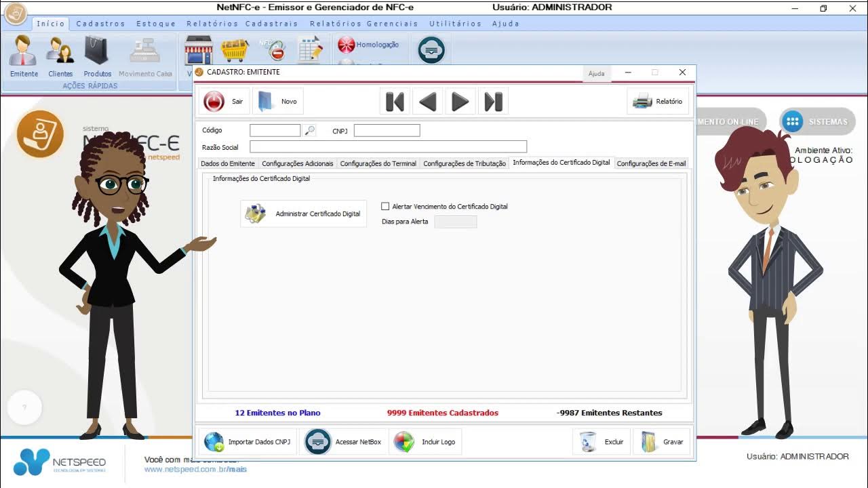The image size is (868, 488).
Task: Open the Relatório printer button
Action: [x=658, y=102]
